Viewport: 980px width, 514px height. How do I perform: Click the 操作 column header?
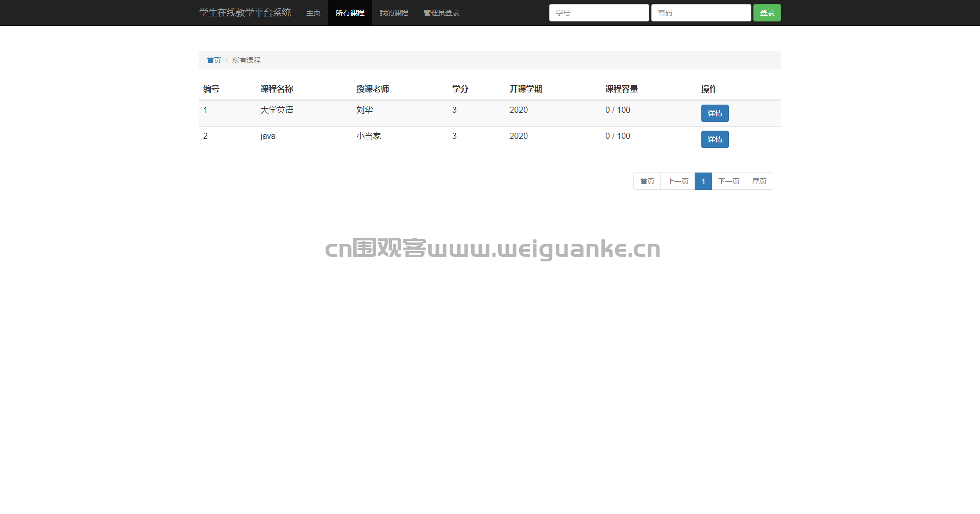pyautogui.click(x=709, y=89)
